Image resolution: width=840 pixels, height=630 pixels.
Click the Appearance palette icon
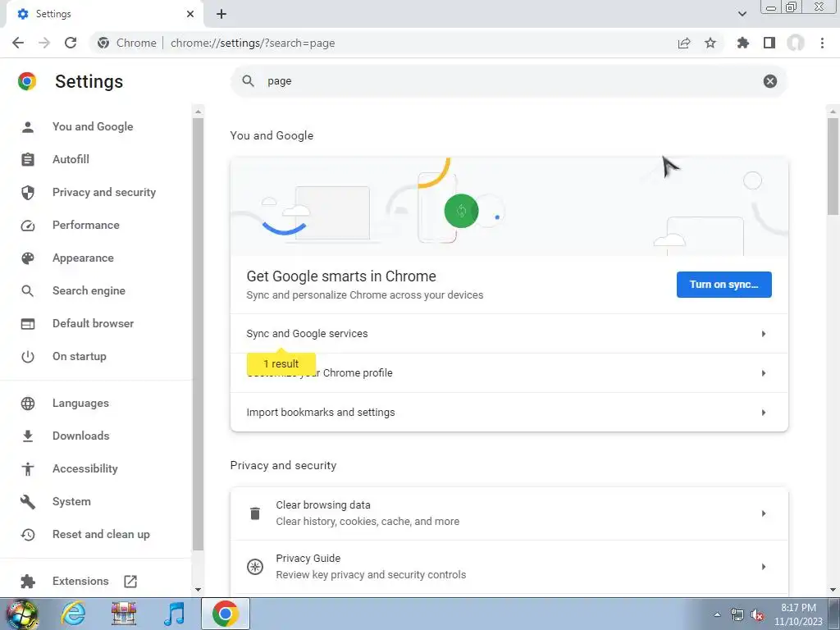(28, 258)
